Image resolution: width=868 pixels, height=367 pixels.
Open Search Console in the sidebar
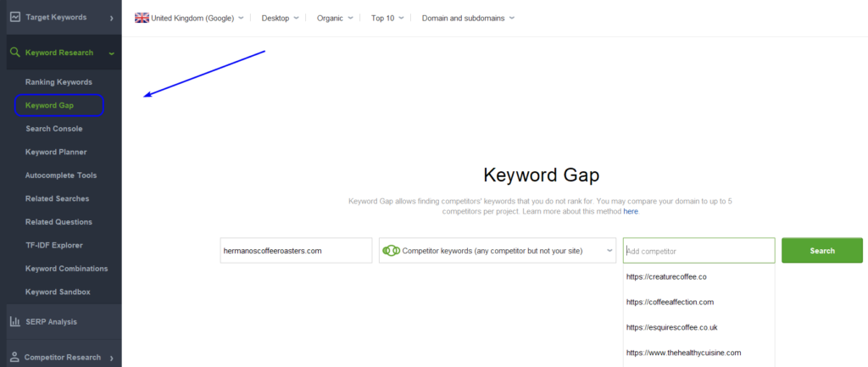[53, 129]
